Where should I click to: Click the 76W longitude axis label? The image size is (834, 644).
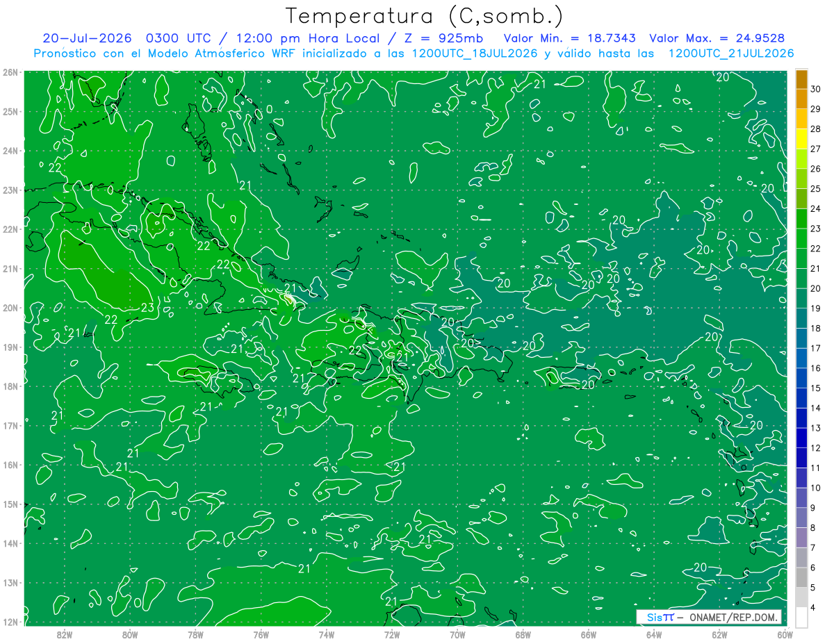pos(261,634)
